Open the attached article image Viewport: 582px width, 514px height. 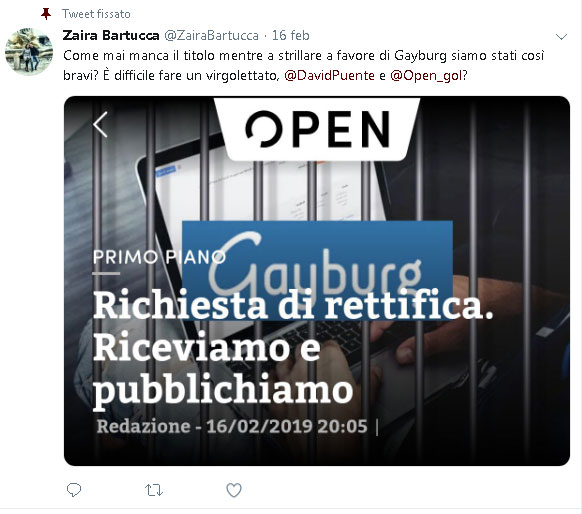[x=317, y=281]
